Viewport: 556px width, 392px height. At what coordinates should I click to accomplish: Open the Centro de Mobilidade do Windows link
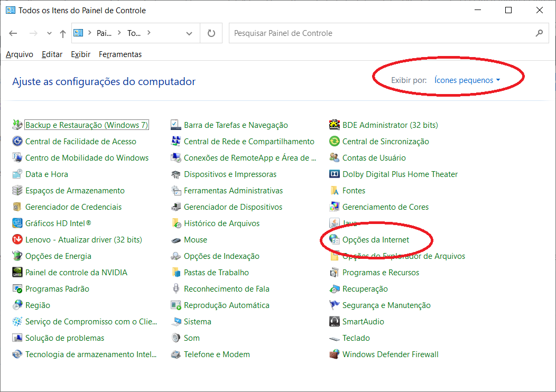[87, 158]
